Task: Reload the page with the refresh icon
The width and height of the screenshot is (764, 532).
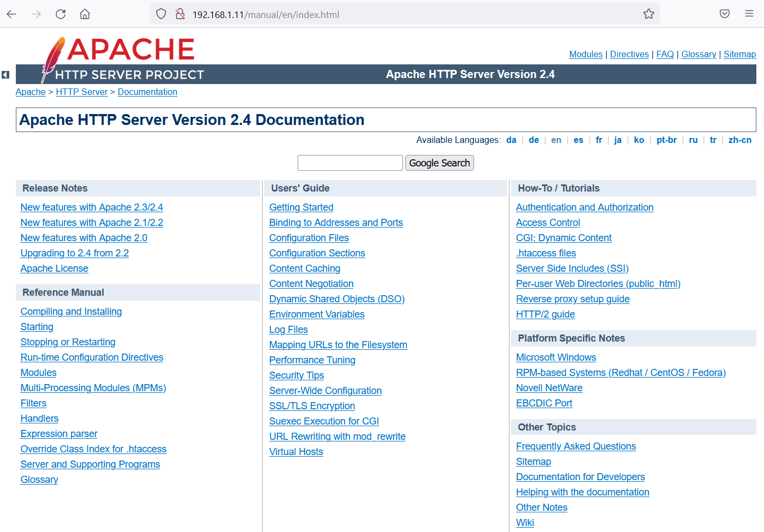Action: (61, 14)
